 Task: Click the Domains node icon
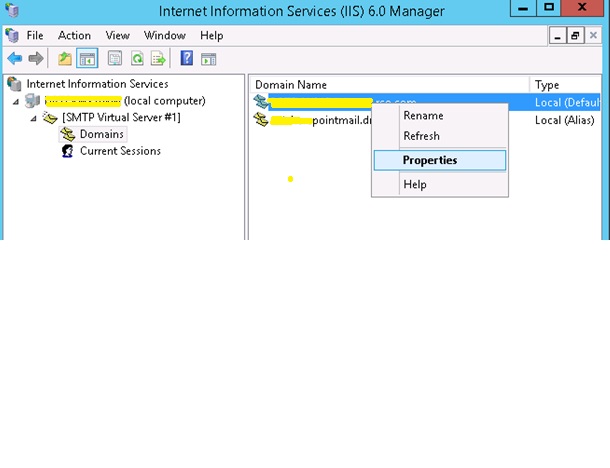68,134
